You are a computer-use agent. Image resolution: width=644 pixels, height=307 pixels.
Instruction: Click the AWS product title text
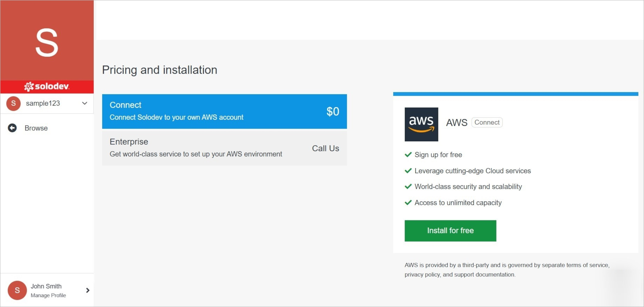tap(457, 122)
